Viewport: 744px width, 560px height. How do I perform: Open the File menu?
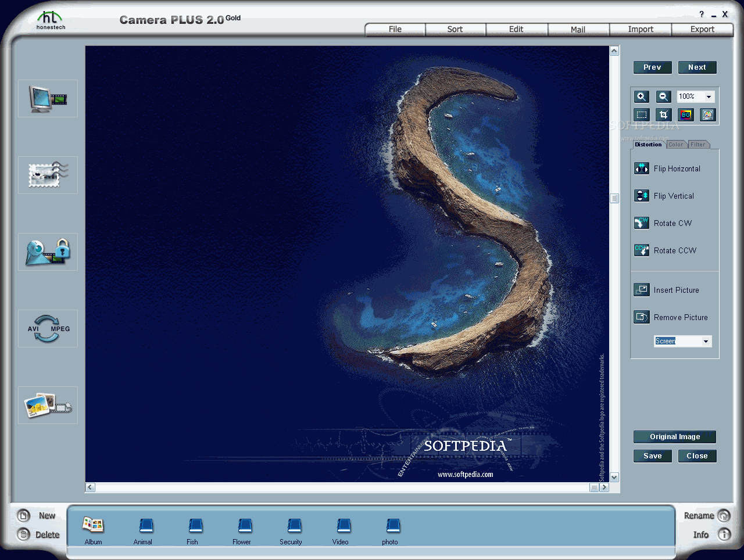pyautogui.click(x=395, y=30)
